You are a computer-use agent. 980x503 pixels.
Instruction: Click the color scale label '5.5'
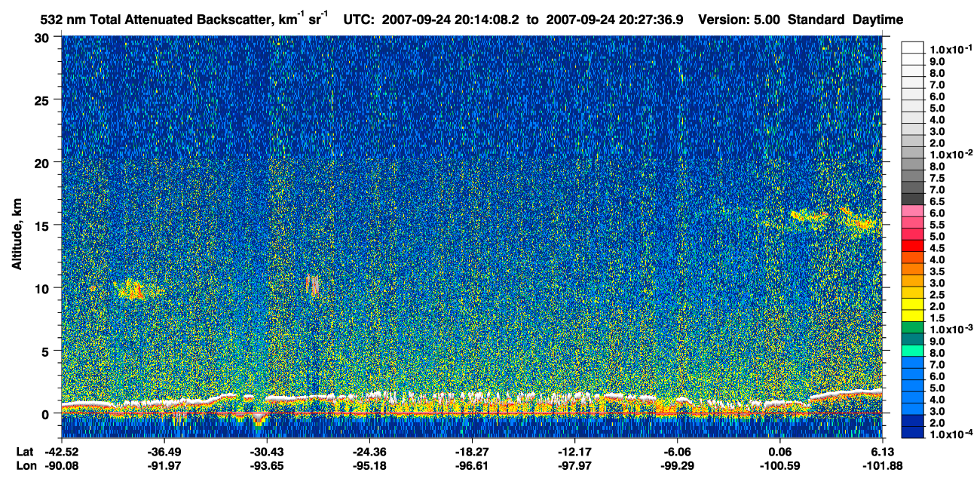(937, 225)
